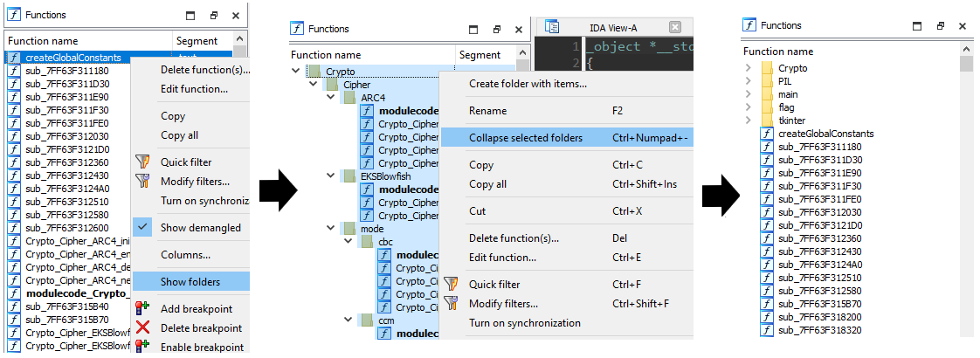Viewport: 980px width, 358px height.
Task: Click the Cipher folder icon
Action: pos(333,85)
